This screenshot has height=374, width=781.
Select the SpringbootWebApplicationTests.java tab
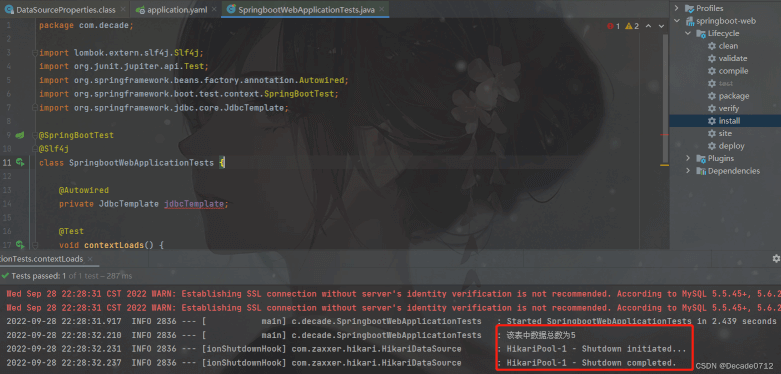pos(305,9)
